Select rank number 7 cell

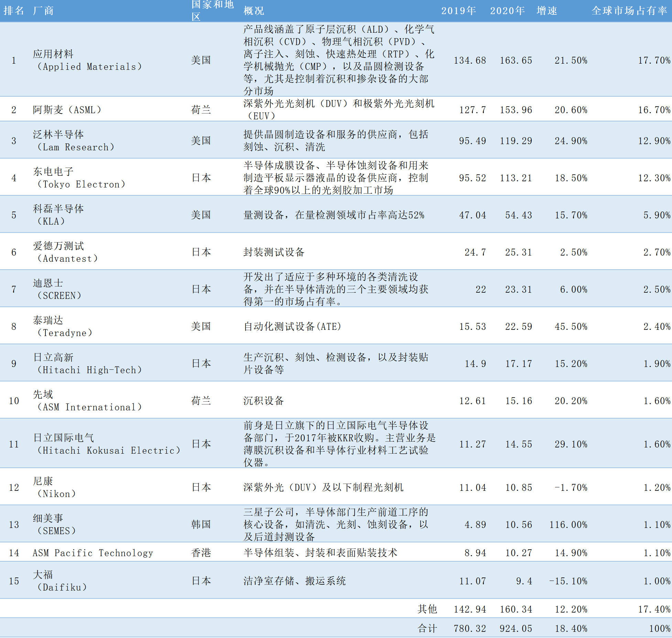pyautogui.click(x=14, y=289)
